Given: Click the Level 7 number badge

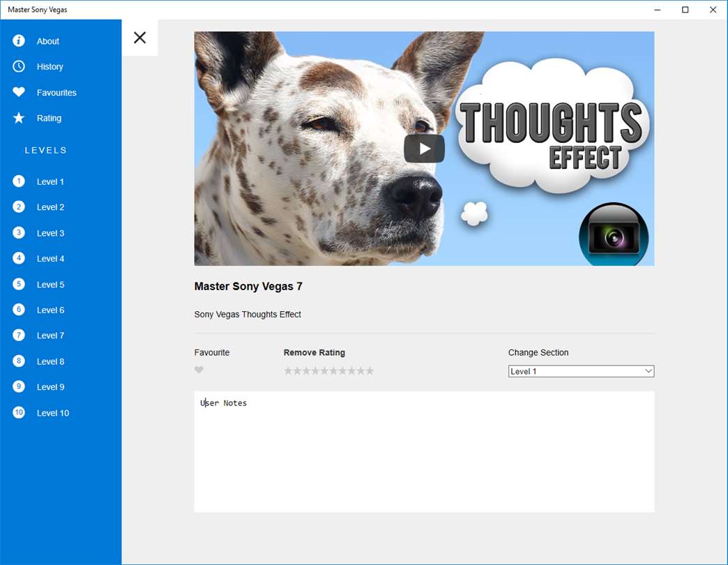Looking at the screenshot, I should pos(19,336).
